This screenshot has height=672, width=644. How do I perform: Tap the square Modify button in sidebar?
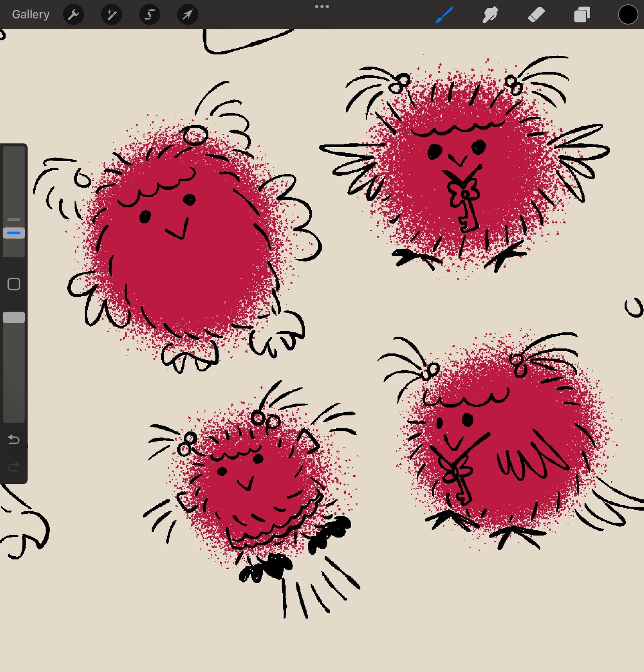[14, 284]
